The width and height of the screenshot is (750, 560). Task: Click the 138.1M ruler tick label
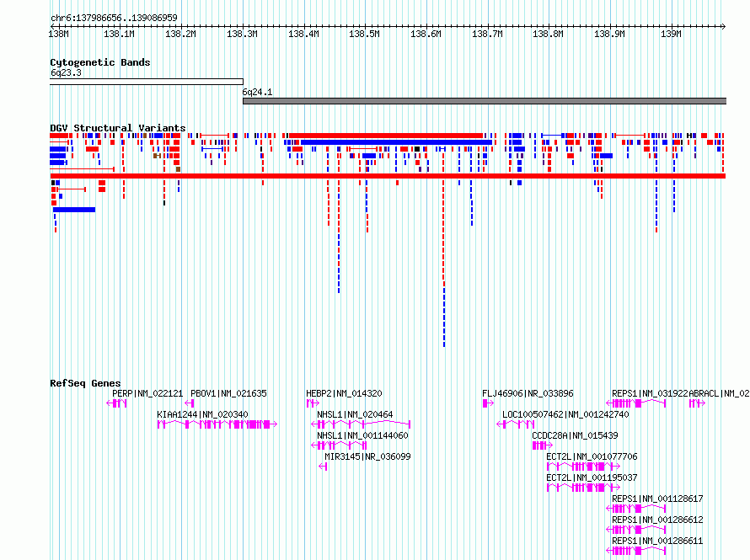119,34
